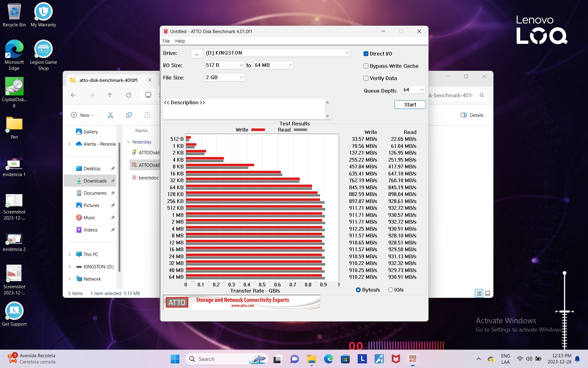This screenshot has height=368, width=588.
Task: Click the Paste icon in File Explorer toolbar
Action: [x=147, y=115]
